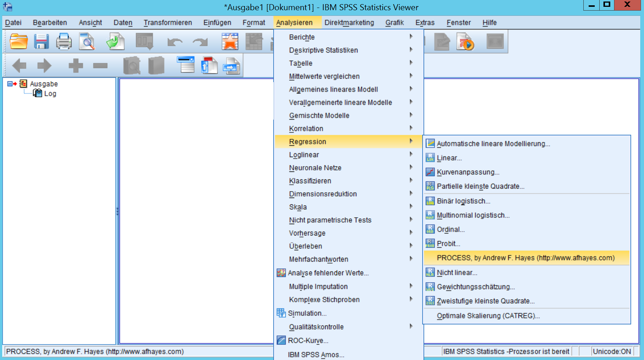Viewport: 644px width, 360px height.
Task: Open Automatische lineare Modellierung...
Action: pos(526,143)
